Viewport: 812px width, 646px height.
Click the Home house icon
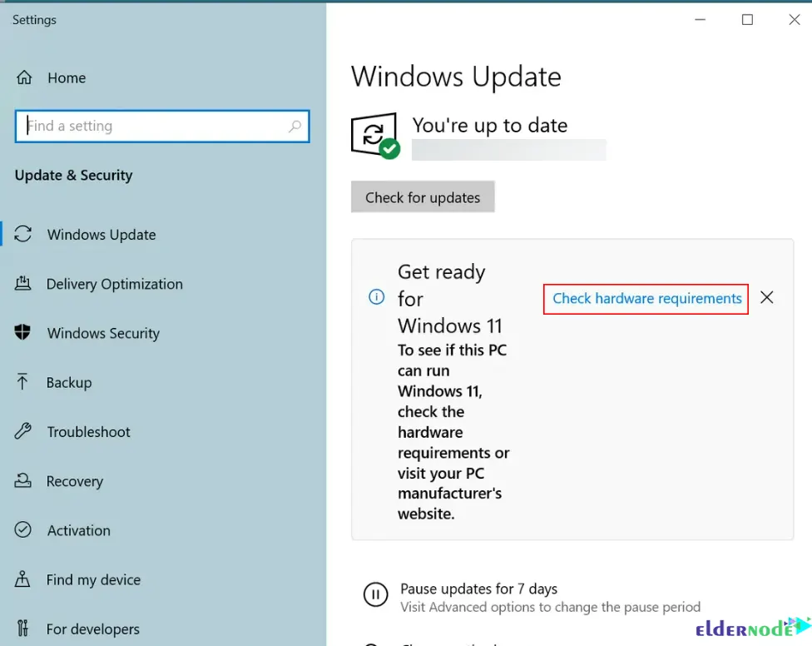coord(24,77)
